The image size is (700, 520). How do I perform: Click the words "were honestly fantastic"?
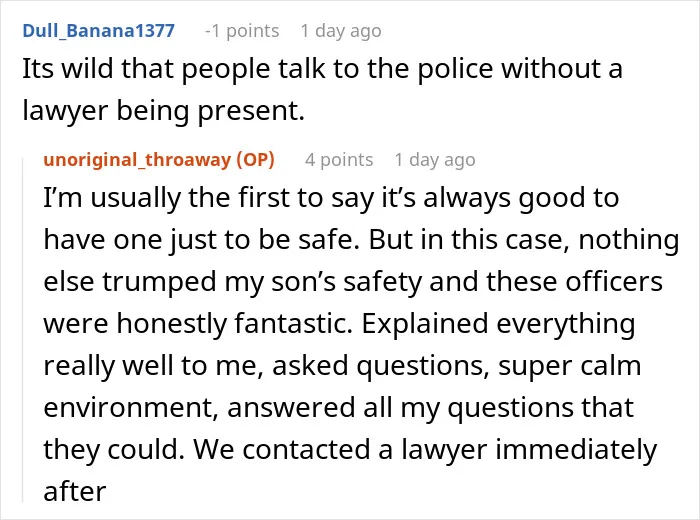click(x=198, y=324)
